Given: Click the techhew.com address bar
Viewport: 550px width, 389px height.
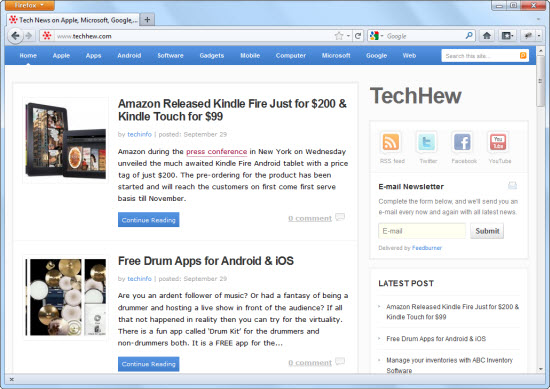Looking at the screenshot, I should (x=194, y=36).
